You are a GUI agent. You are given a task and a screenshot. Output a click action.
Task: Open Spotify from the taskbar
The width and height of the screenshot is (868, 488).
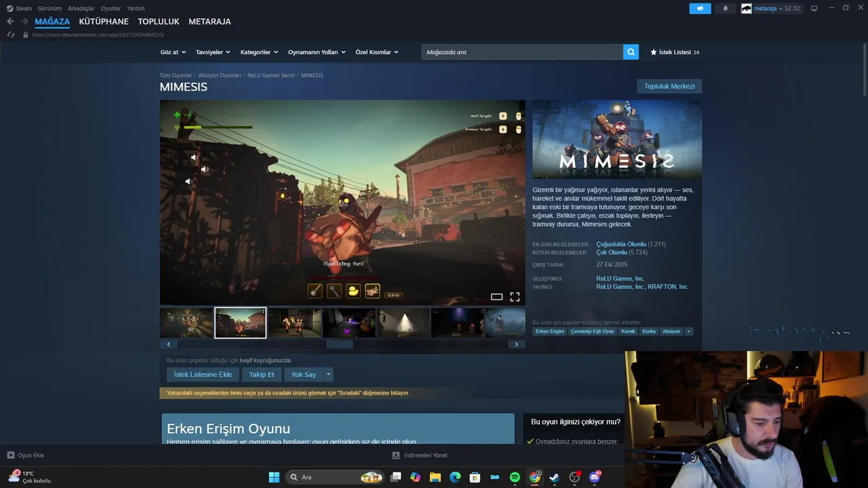[515, 477]
